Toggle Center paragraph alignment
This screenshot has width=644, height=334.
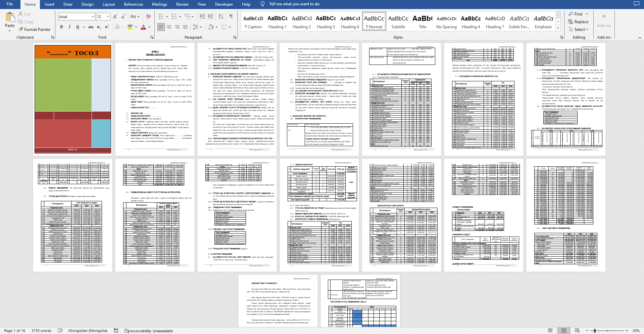click(x=169, y=27)
